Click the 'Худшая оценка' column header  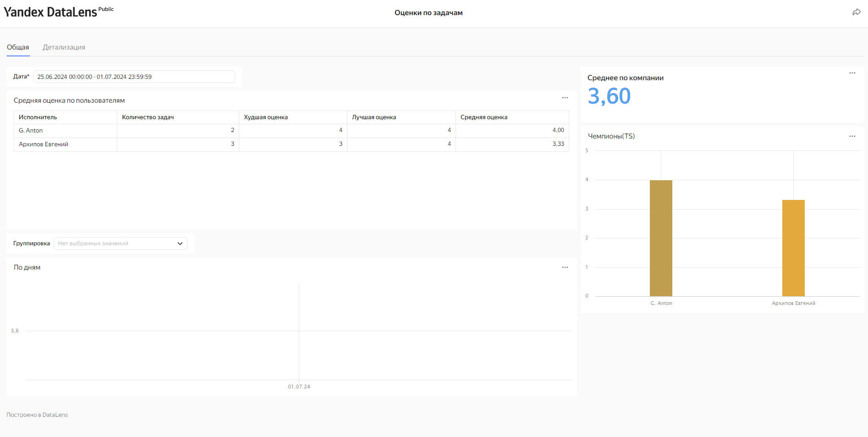(266, 117)
